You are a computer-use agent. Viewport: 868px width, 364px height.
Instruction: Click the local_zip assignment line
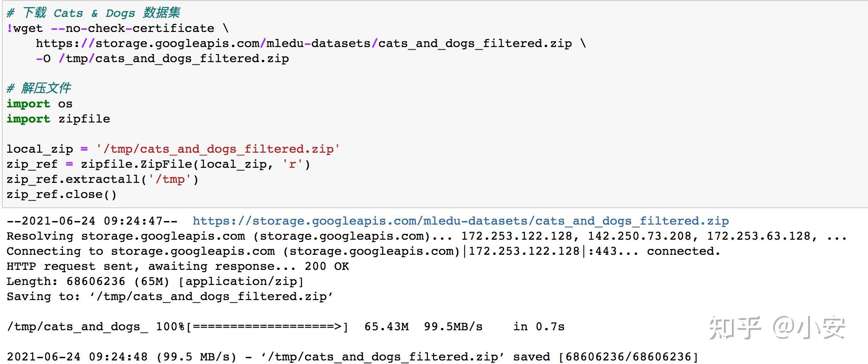(173, 149)
